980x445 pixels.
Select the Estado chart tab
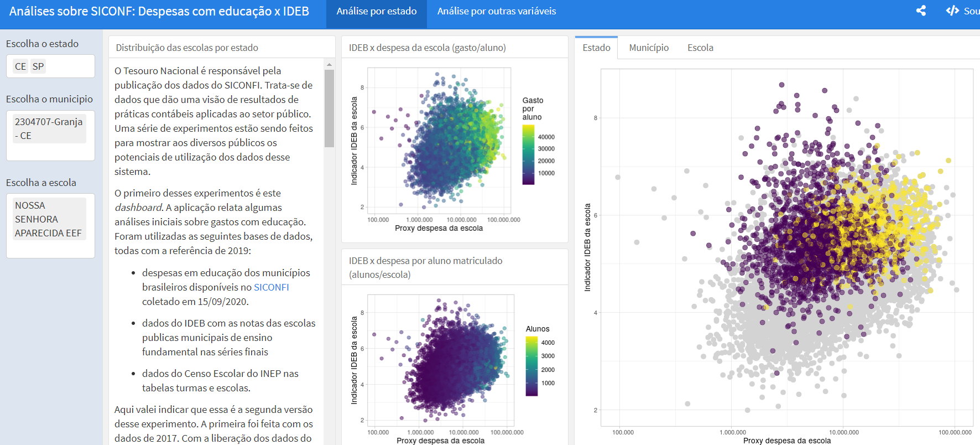[596, 48]
